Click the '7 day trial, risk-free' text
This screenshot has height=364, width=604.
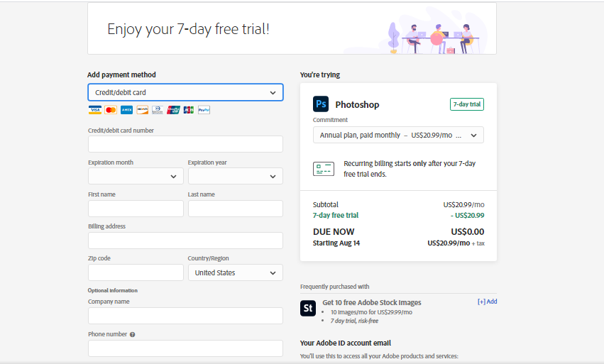point(354,321)
